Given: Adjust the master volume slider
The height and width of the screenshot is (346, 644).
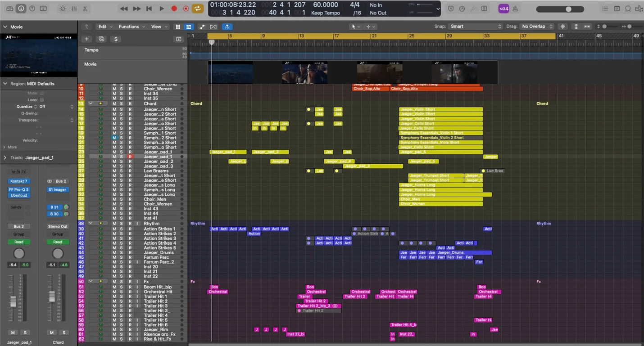Looking at the screenshot, I should (561, 9).
